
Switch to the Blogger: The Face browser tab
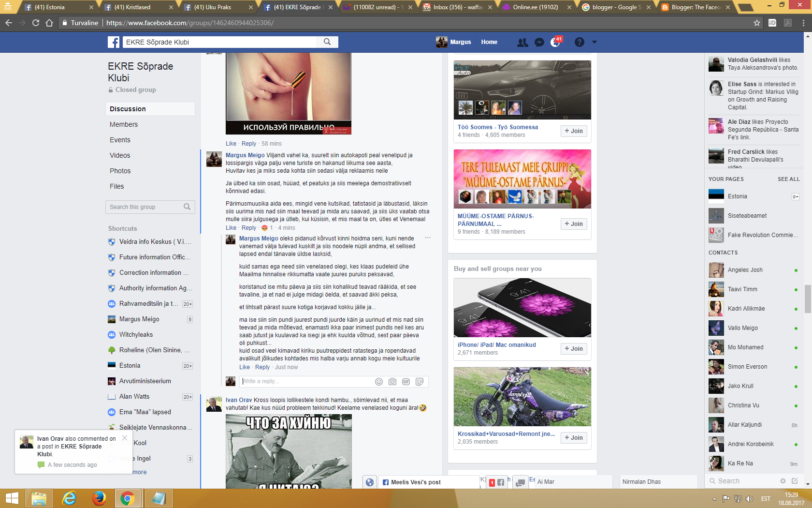pyautogui.click(x=695, y=7)
